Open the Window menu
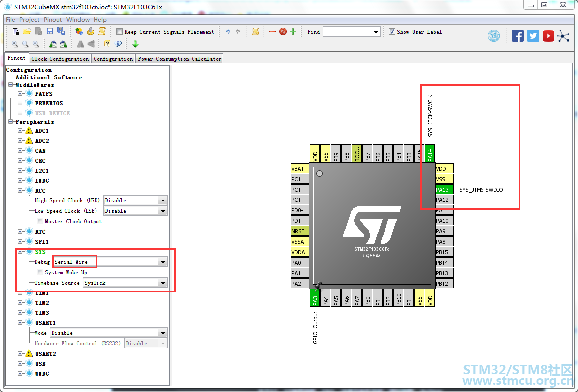This screenshot has width=578, height=392. [x=78, y=19]
